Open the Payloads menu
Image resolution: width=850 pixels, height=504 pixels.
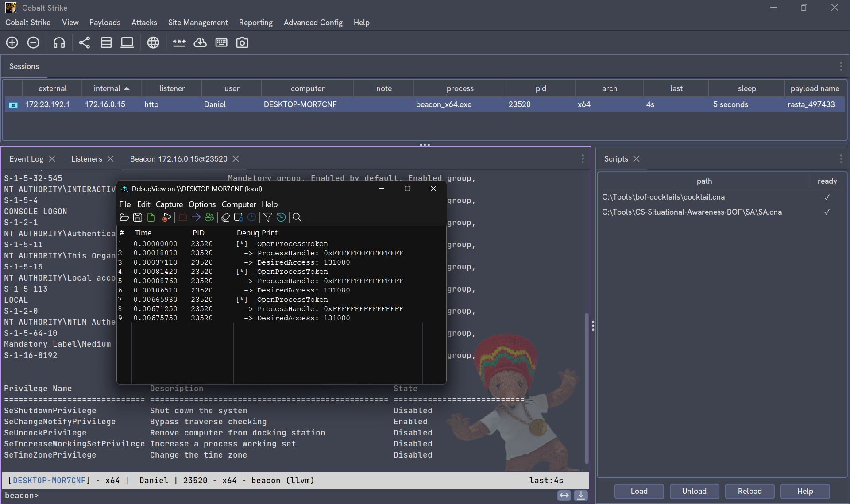pyautogui.click(x=105, y=23)
